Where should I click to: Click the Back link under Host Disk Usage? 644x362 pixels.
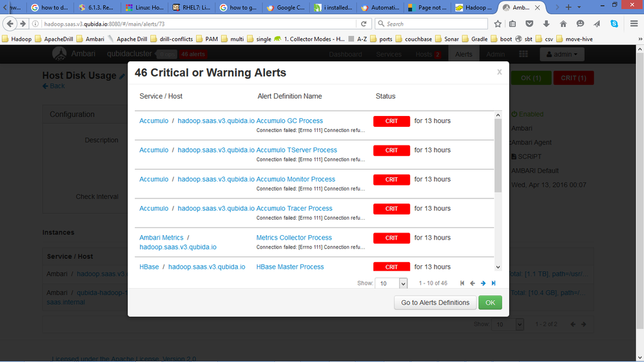tap(54, 86)
